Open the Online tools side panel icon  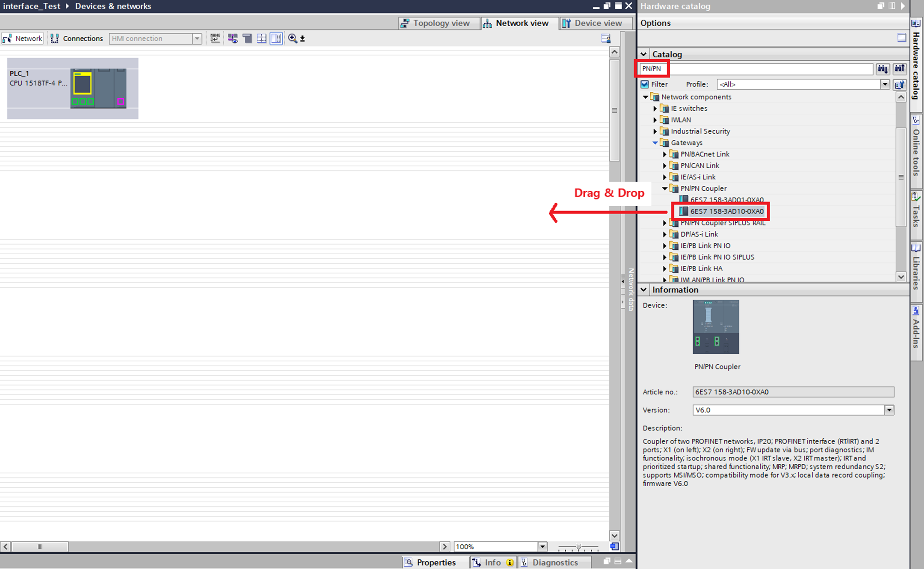tap(916, 146)
